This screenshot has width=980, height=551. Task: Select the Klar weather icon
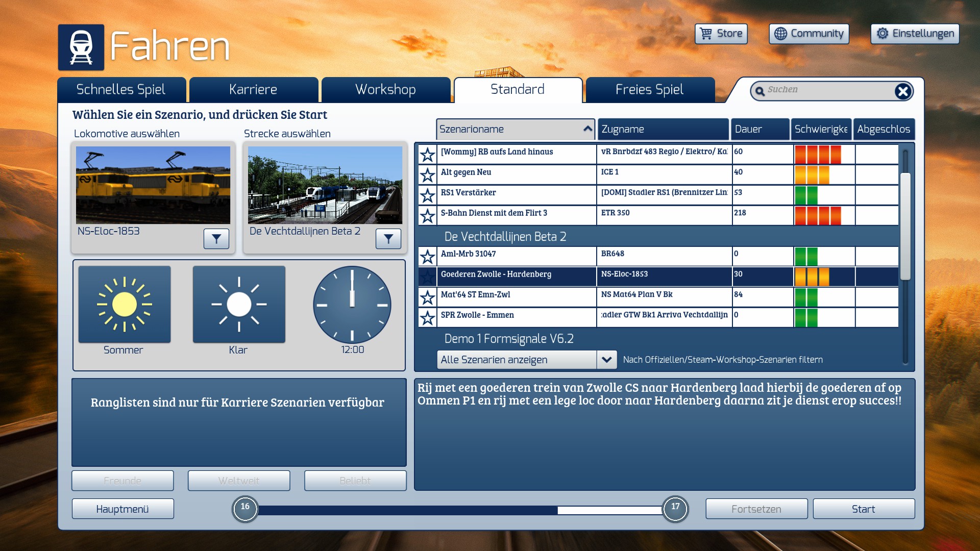pyautogui.click(x=239, y=305)
